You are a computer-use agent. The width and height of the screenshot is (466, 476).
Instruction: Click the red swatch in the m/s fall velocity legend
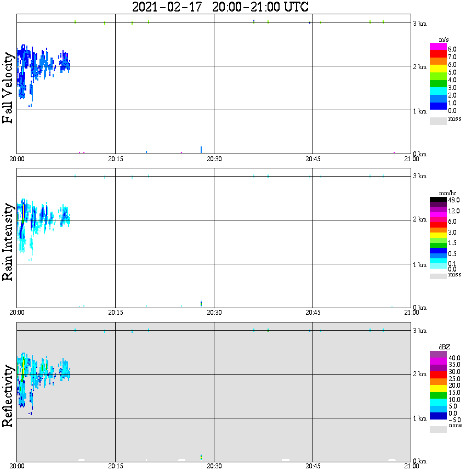pos(438,54)
